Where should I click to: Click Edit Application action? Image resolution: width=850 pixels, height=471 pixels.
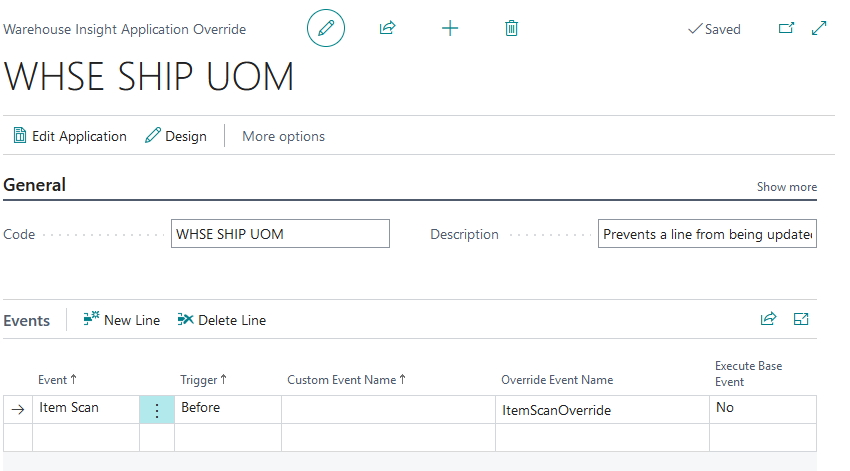click(70, 136)
